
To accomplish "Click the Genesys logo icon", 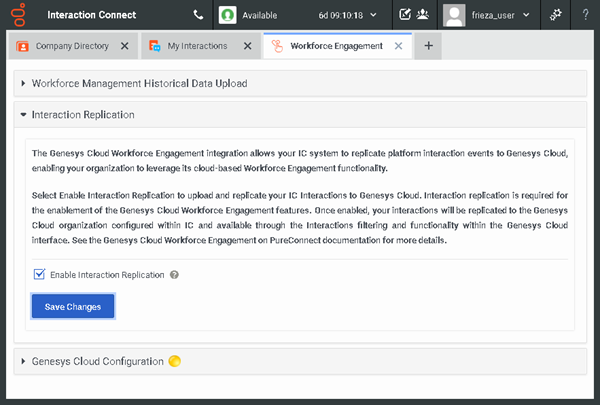I will (18, 15).
